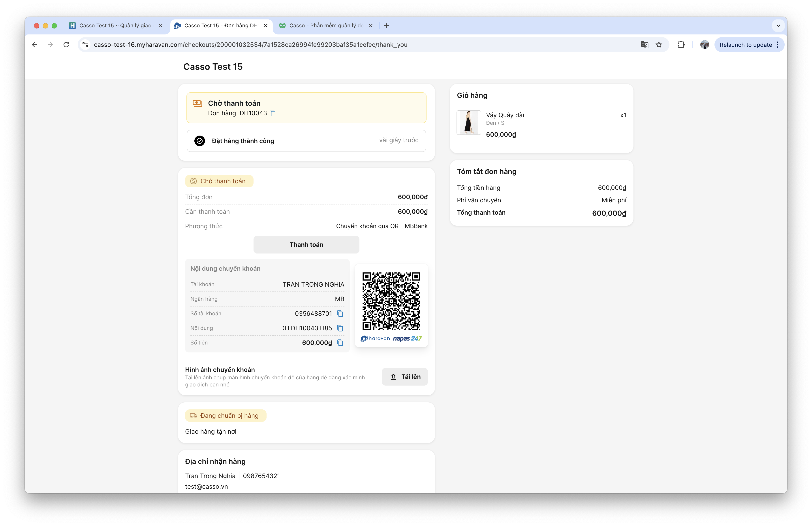Copy the 600,000đ transfer amount
This screenshot has height=526, width=812.
(x=340, y=343)
